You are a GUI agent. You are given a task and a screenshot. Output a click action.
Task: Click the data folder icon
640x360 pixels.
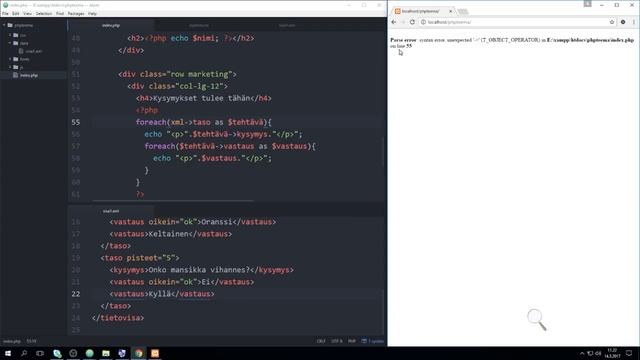pos(16,43)
